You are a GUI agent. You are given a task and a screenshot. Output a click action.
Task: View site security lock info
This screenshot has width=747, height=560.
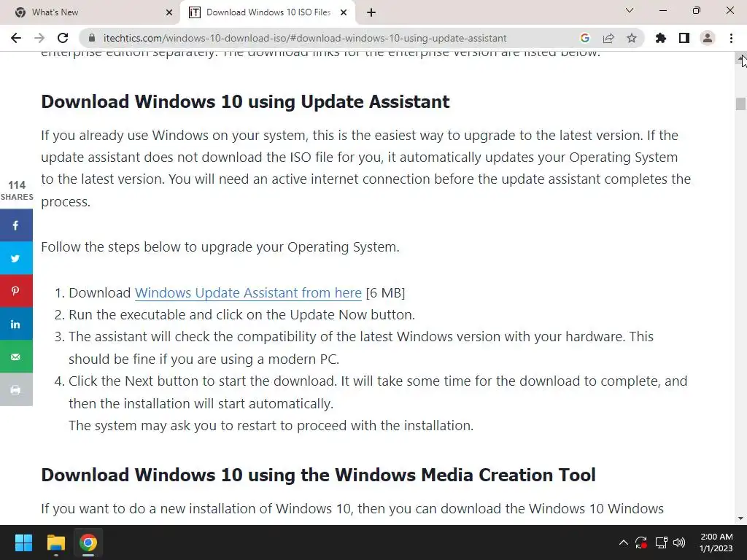92,38
